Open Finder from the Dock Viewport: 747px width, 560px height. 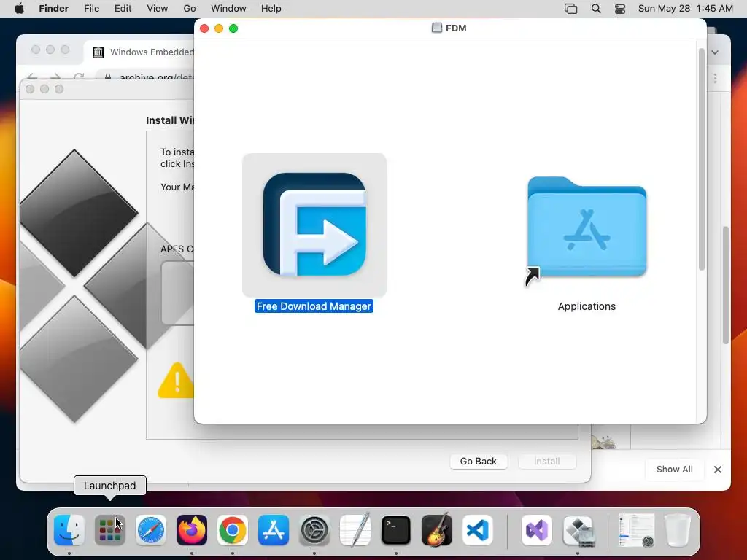(x=69, y=530)
